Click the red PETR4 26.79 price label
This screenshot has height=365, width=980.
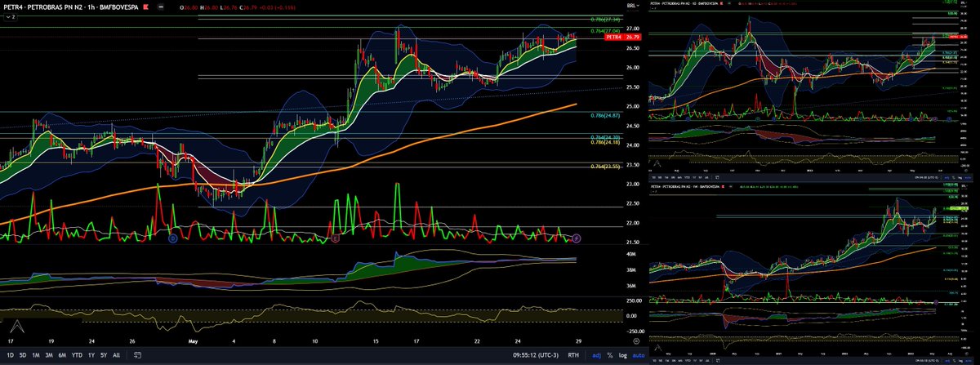pyautogui.click(x=625, y=37)
